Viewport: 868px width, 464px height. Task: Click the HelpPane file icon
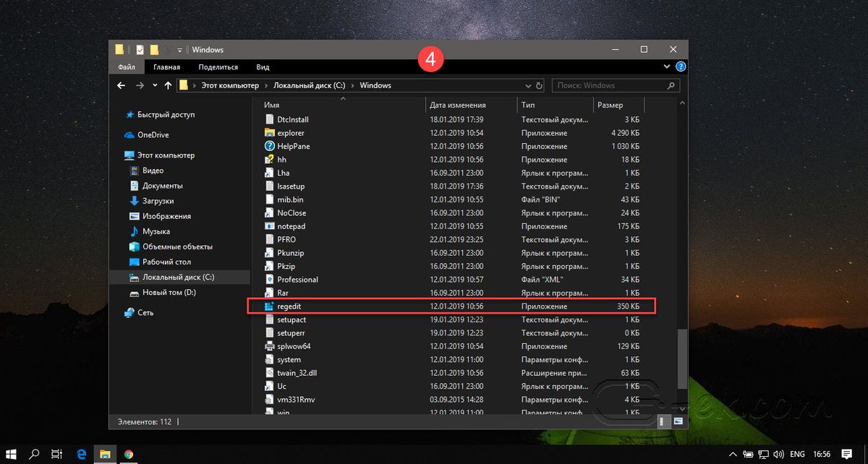(x=270, y=146)
